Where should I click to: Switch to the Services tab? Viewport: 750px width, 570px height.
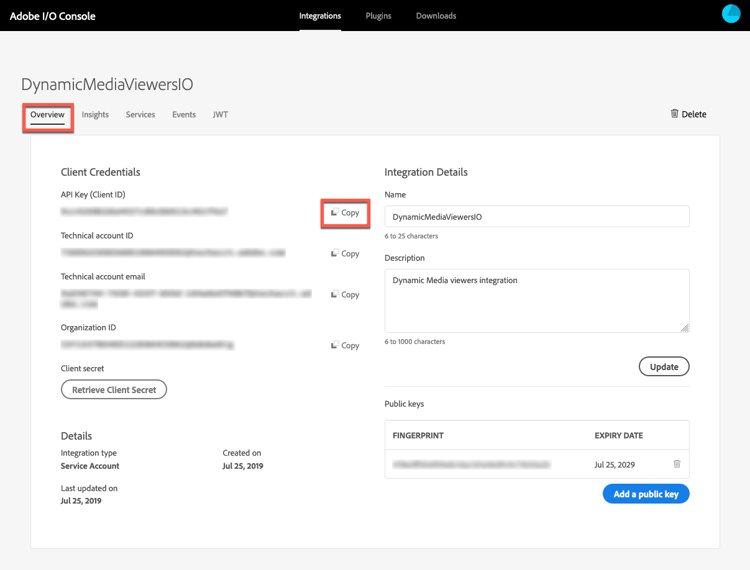tap(140, 115)
